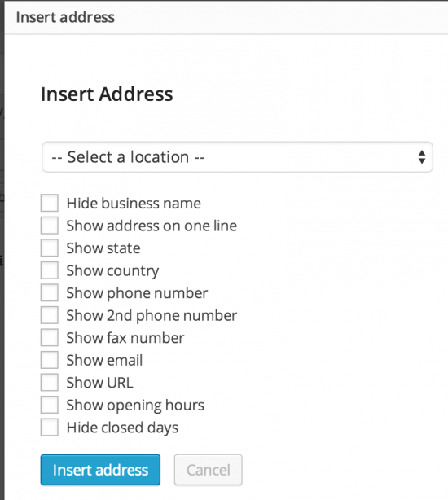Click the Insert address dialog title bar

226,17
